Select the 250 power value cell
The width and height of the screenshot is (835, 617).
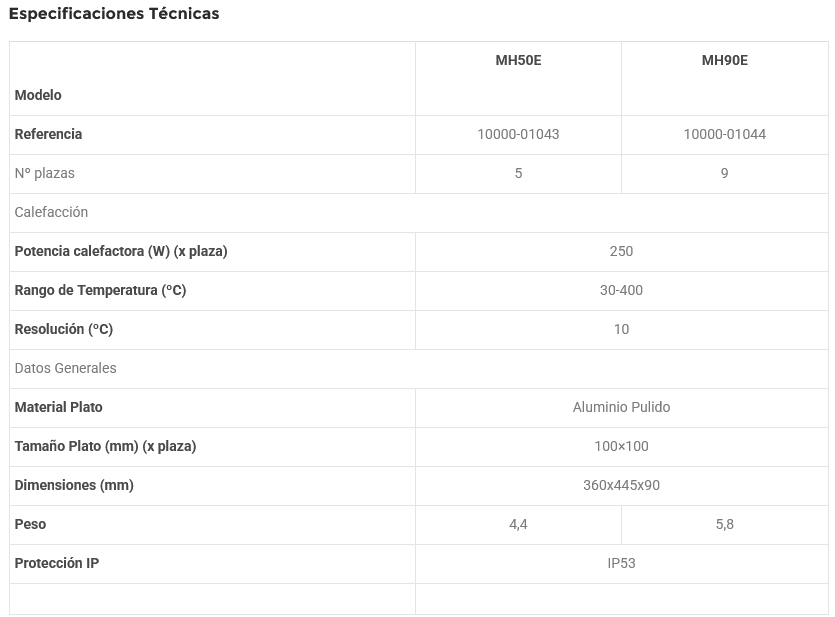(621, 251)
